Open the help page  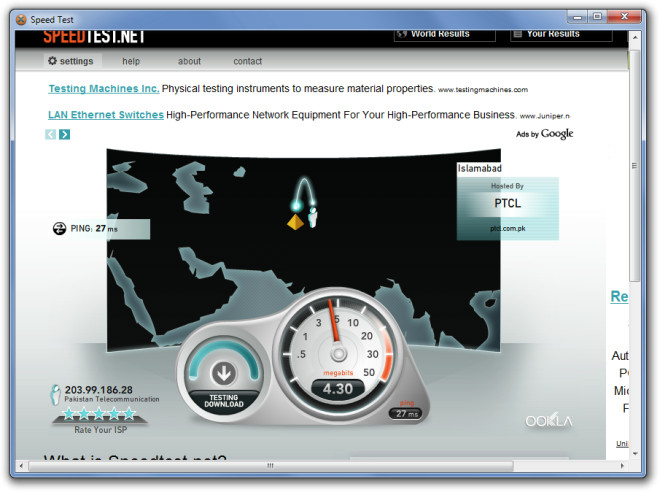(131, 61)
